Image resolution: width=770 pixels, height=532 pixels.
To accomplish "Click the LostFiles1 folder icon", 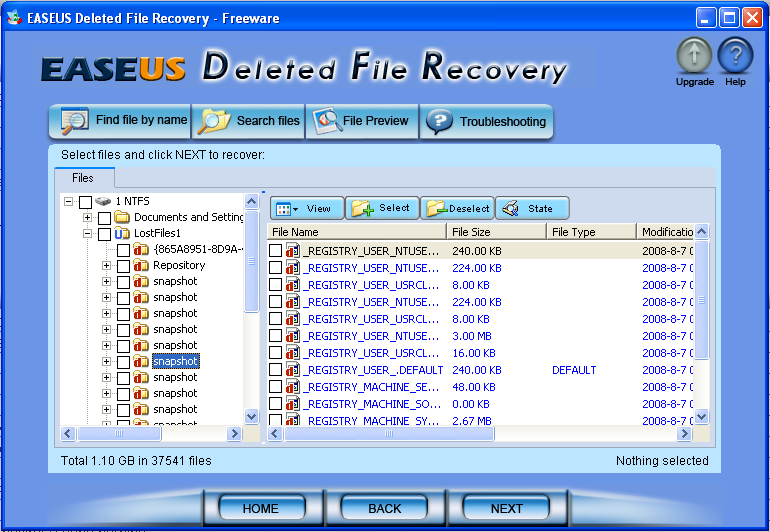I will point(121,233).
